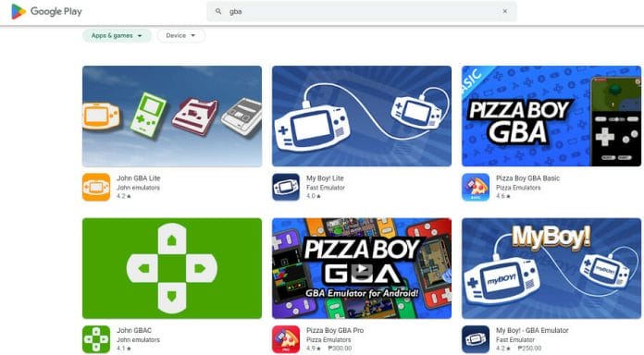Click the ₱250.00 price of My Boy! GBA Emulator
The width and height of the screenshot is (644, 355).
pyautogui.click(x=529, y=349)
